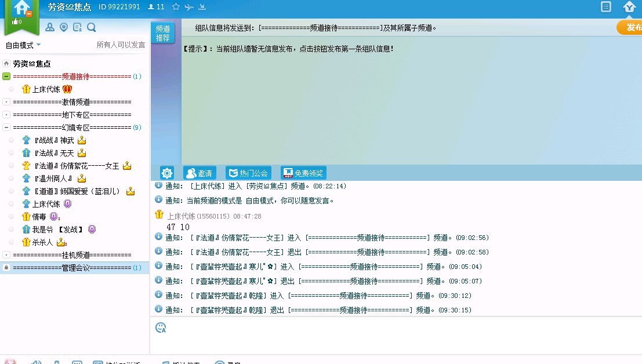The image size is (642, 364).
Task: Click the YY home icon at top right
Action: [x=630, y=6]
